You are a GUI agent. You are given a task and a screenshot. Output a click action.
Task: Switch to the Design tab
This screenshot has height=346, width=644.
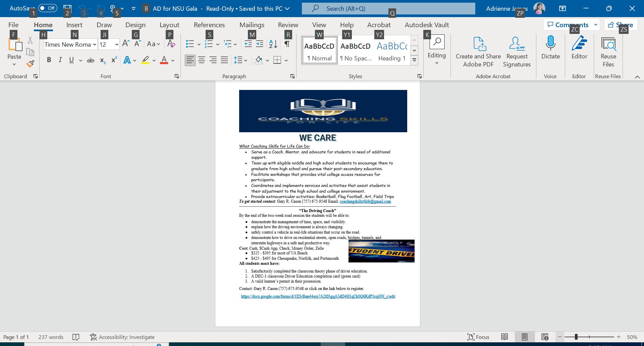136,25
